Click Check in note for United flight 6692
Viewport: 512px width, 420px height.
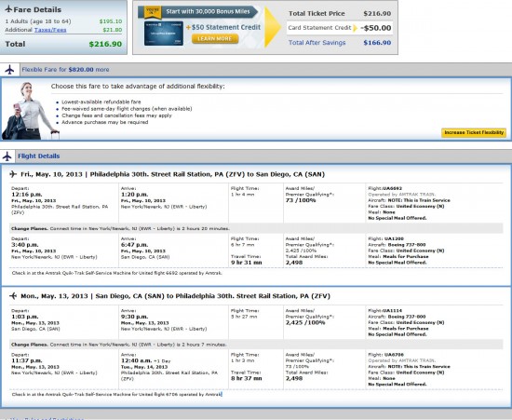(x=117, y=273)
